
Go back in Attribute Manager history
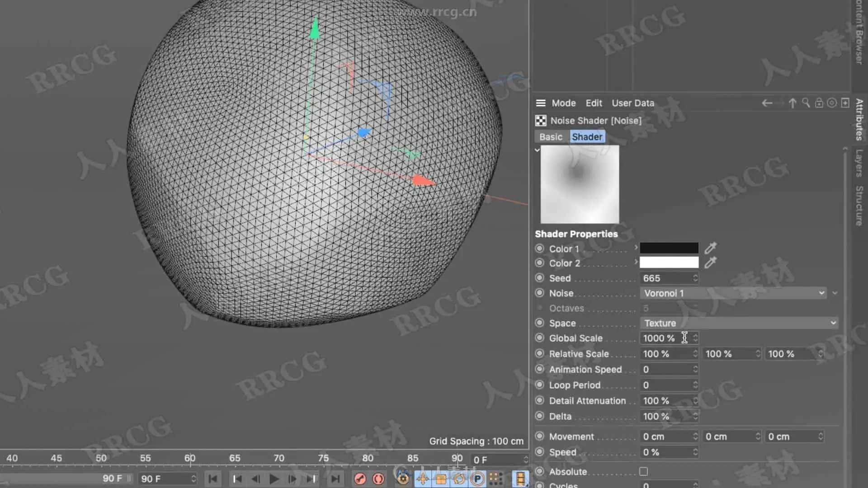coord(767,103)
